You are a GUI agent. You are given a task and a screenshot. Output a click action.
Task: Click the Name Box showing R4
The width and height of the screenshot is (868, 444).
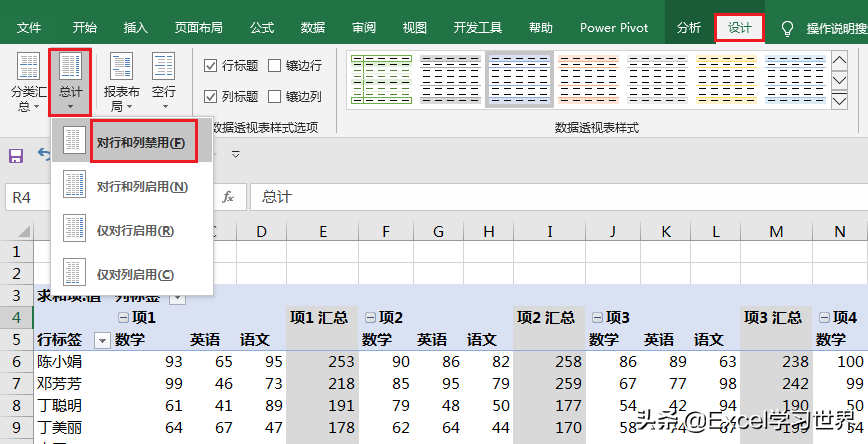pyautogui.click(x=28, y=197)
